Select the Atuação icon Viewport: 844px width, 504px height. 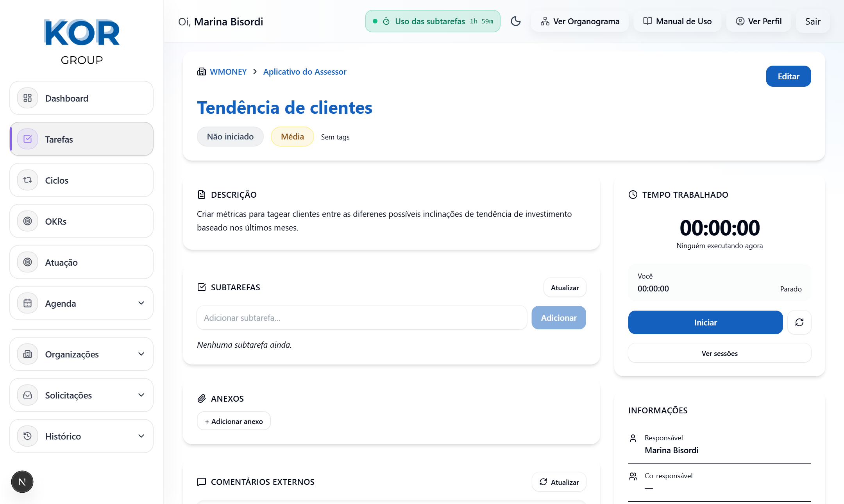coord(27,262)
